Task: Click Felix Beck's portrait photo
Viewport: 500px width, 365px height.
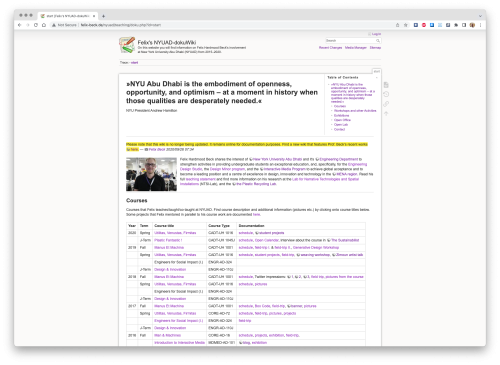Action: pos(151,174)
